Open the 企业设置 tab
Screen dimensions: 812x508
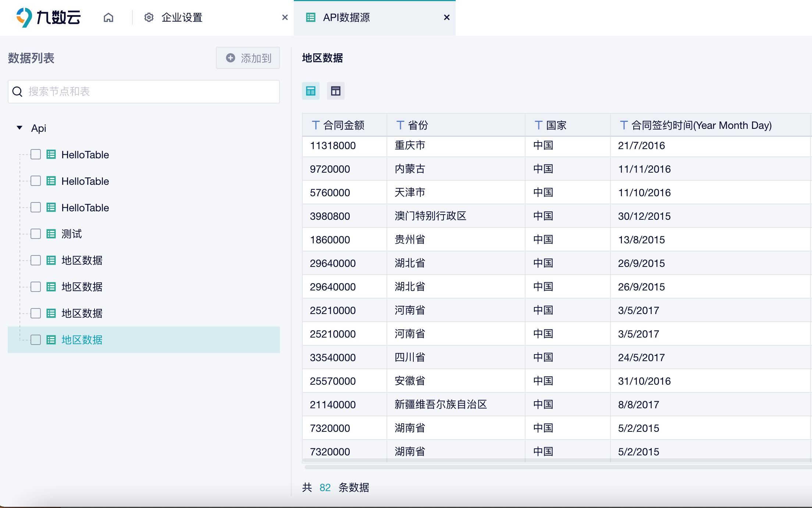pyautogui.click(x=182, y=17)
